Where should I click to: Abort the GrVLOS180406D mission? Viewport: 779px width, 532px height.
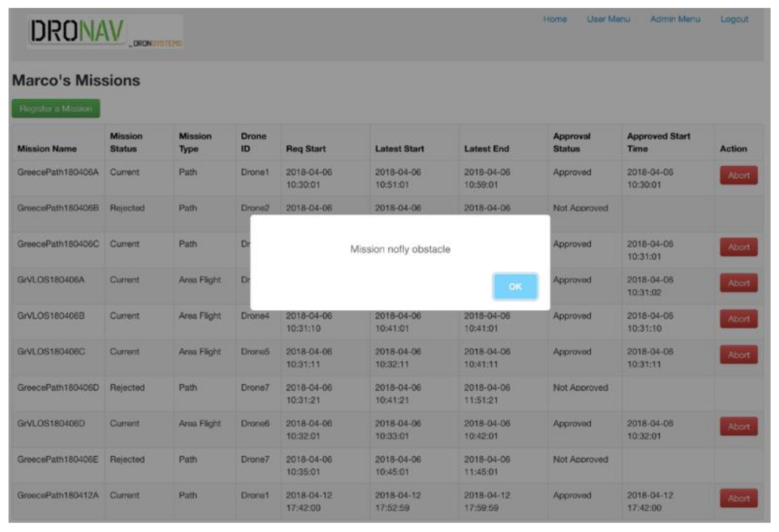[x=738, y=426]
